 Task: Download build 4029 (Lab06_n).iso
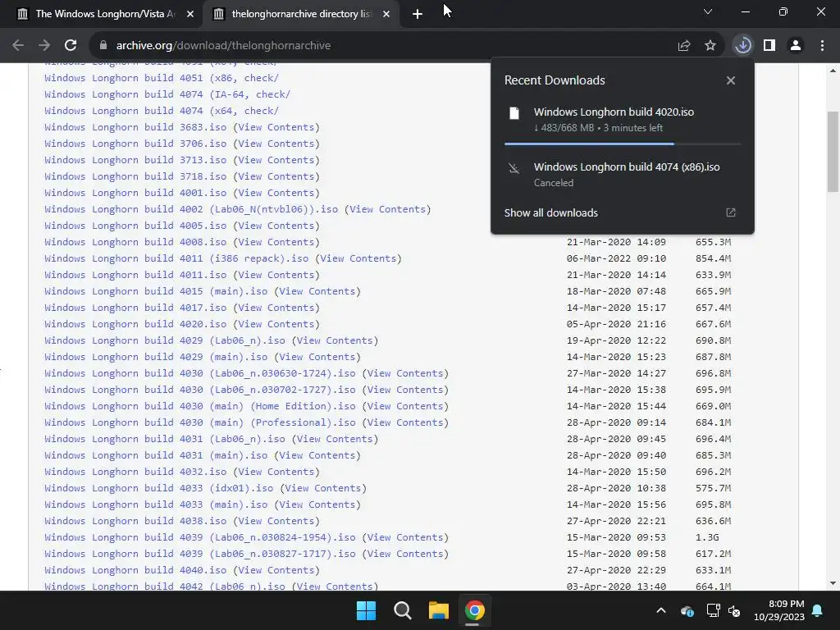(164, 340)
